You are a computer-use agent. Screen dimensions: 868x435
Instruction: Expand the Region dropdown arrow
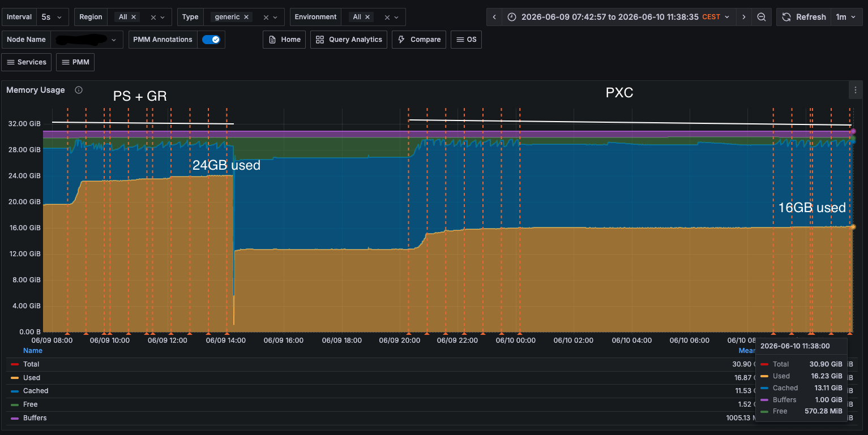[163, 18]
